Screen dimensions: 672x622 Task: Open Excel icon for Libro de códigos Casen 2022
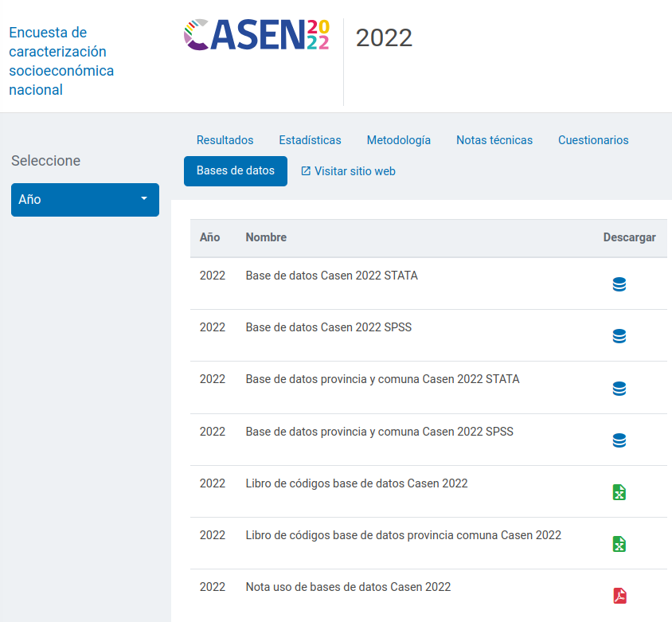pos(619,492)
